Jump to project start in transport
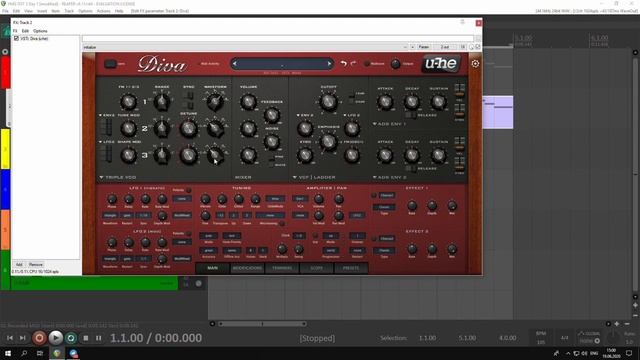This screenshot has width=640, height=360. point(10,338)
